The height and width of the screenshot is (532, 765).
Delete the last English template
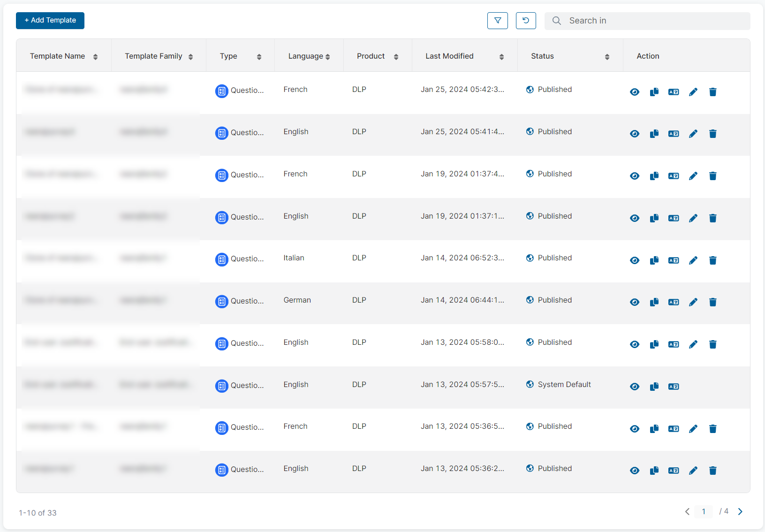click(713, 470)
